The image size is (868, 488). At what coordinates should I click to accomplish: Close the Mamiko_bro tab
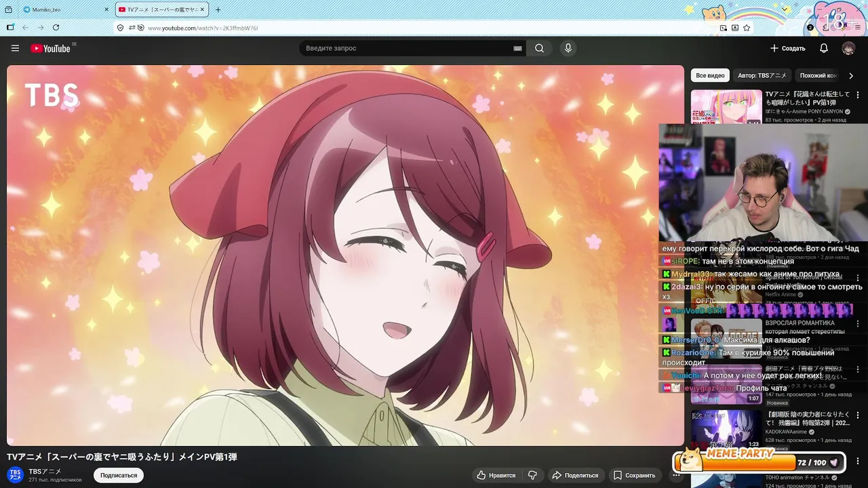click(106, 9)
